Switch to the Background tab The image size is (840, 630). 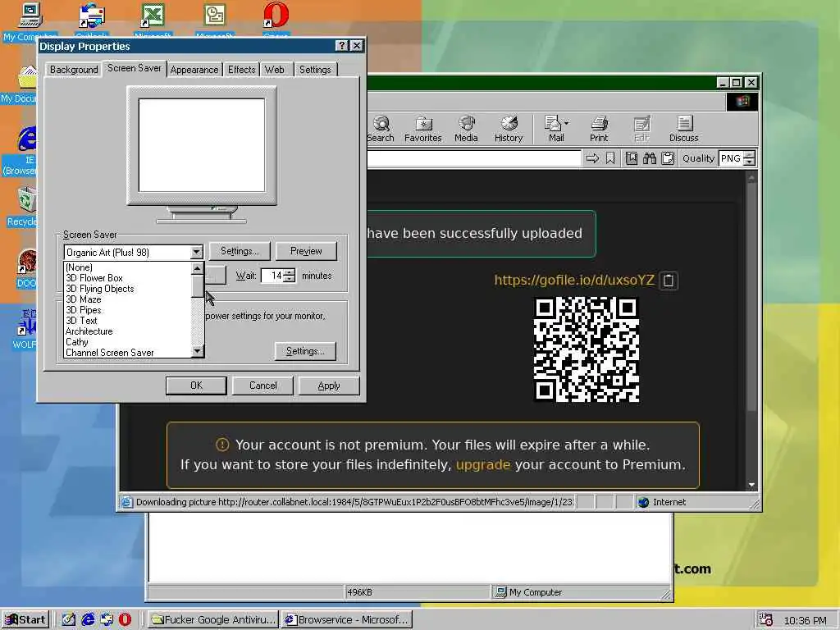tap(74, 70)
